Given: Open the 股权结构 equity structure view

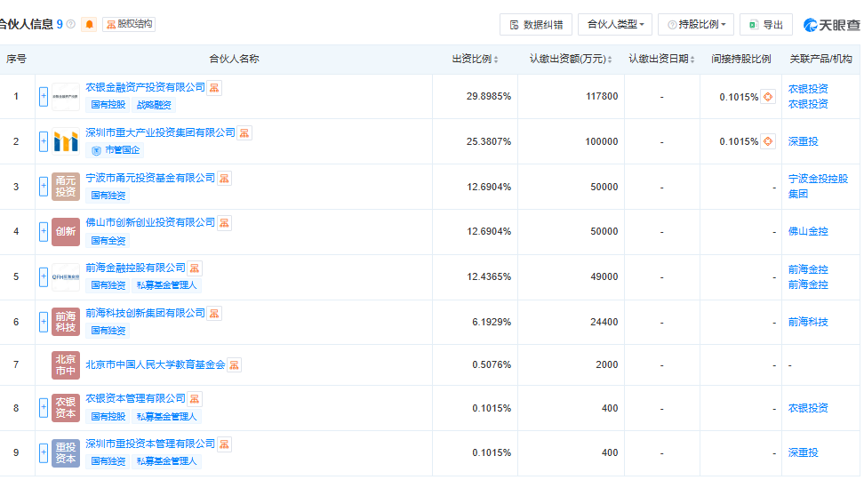Looking at the screenshot, I should [129, 24].
